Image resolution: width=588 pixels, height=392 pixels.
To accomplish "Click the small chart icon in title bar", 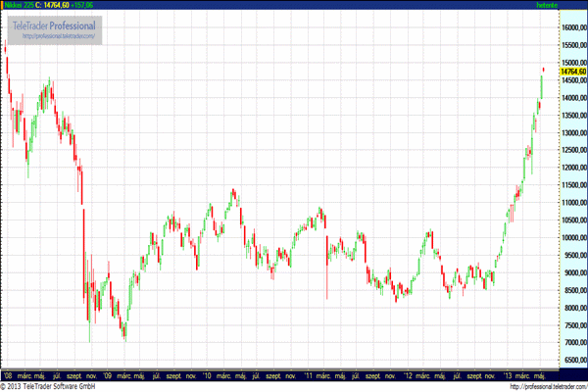I will pyautogui.click(x=5, y=5).
